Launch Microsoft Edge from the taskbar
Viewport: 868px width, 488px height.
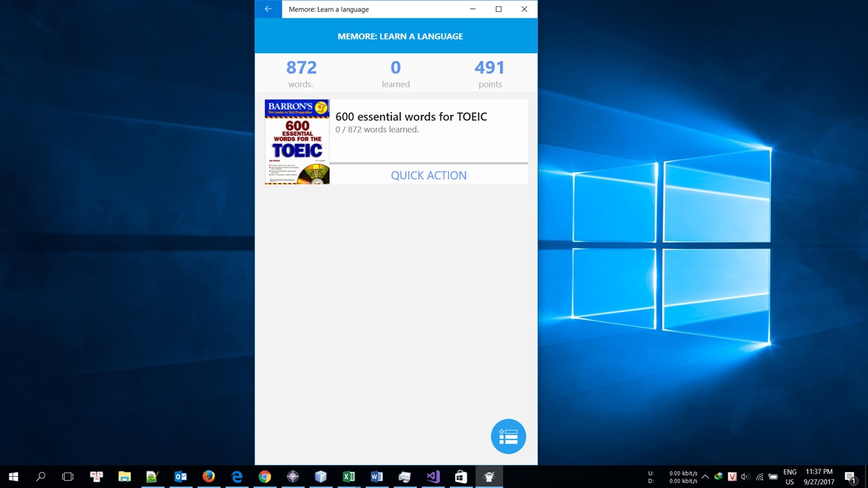(236, 476)
